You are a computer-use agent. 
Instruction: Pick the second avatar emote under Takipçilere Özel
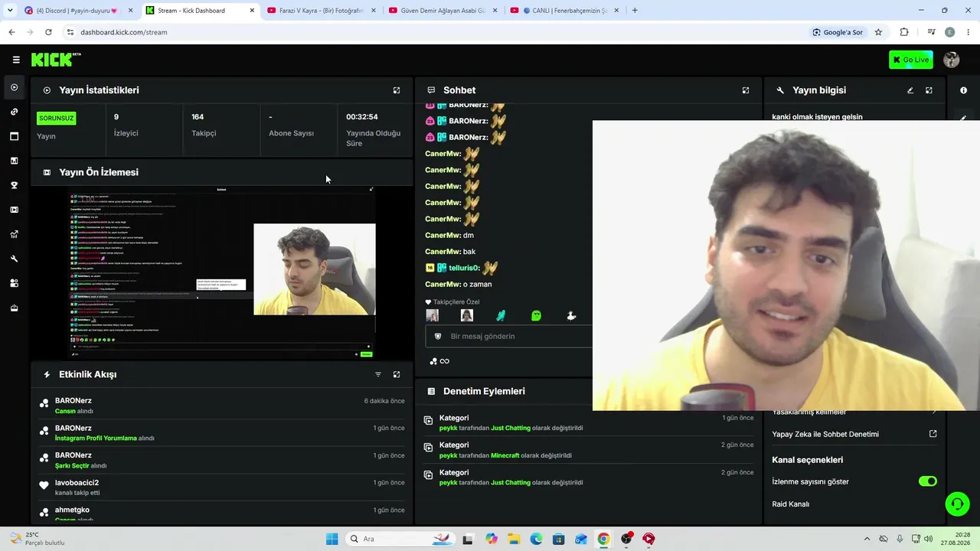pos(467,315)
